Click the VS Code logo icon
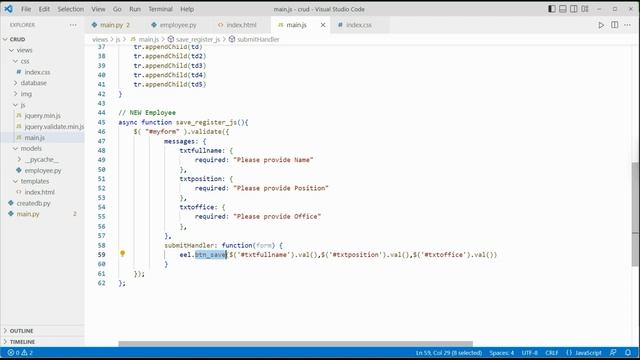The width and height of the screenshot is (640, 360). [x=8, y=9]
